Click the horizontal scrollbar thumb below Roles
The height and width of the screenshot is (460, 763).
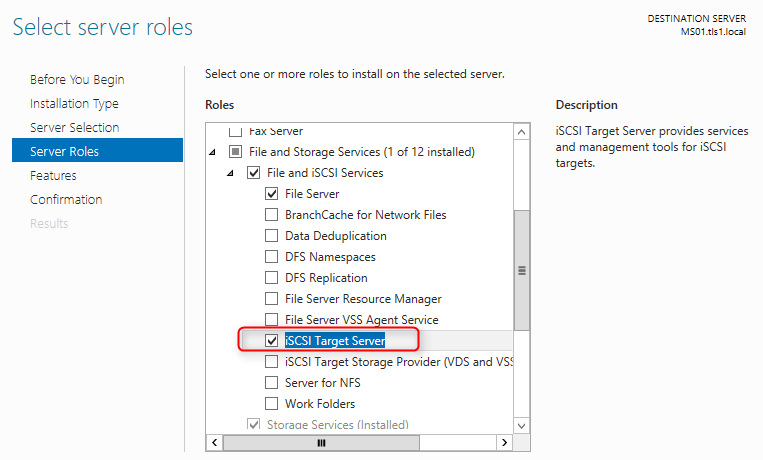coord(321,442)
